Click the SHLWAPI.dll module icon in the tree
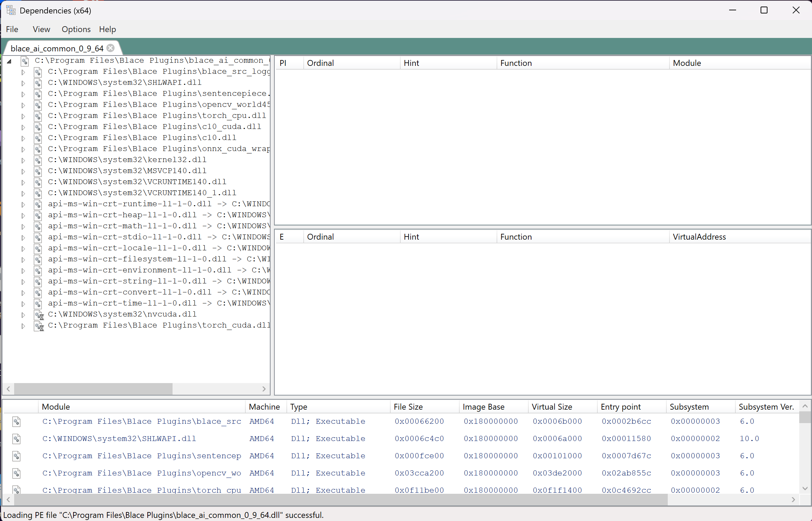Viewport: 812px width, 521px height. 38,83
